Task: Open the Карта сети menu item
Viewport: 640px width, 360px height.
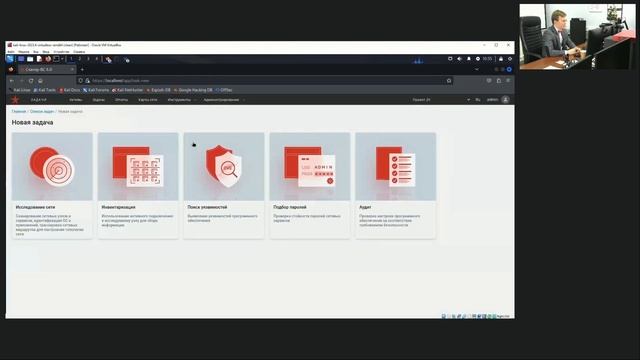Action: (148, 100)
